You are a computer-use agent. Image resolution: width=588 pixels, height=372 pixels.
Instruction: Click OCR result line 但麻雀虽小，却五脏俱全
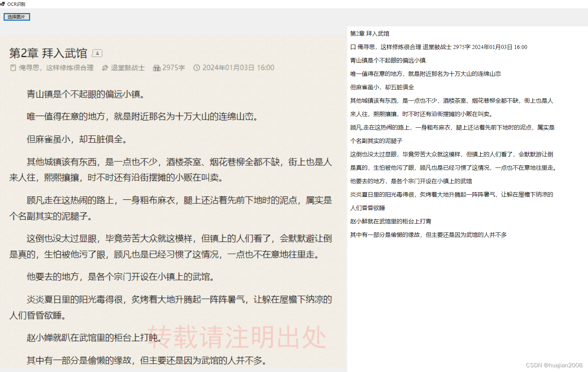(382, 87)
